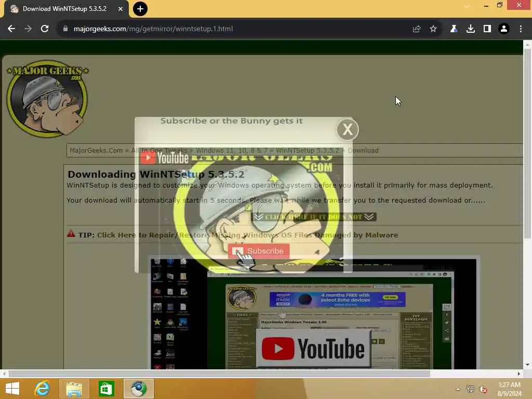Image resolution: width=532 pixels, height=399 pixels.
Task: Open Windows Store from taskbar
Action: click(106, 389)
